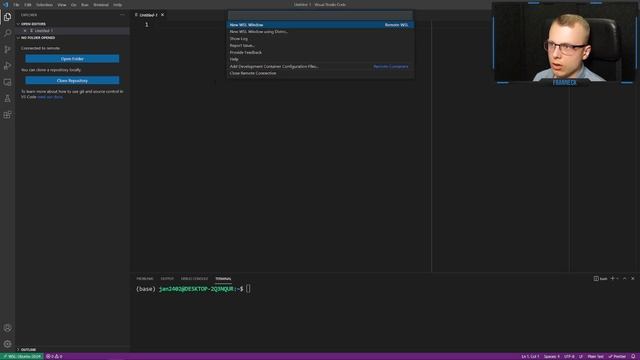Open the Explorer view in activity bar
This screenshot has height=360, width=640.
(x=7, y=17)
